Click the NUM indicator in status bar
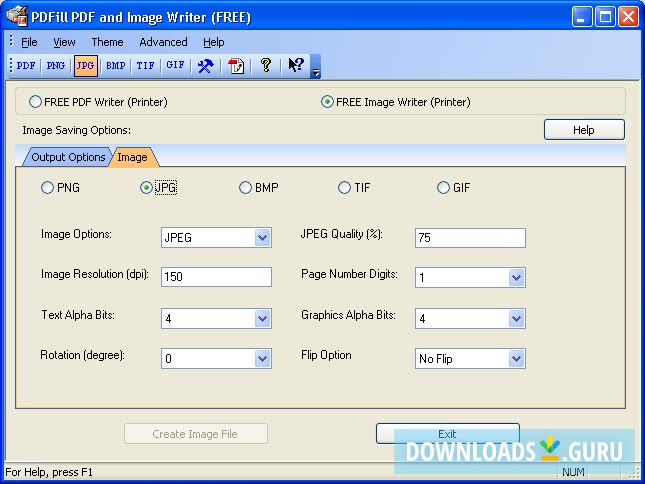The height and width of the screenshot is (484, 645). tap(573, 472)
